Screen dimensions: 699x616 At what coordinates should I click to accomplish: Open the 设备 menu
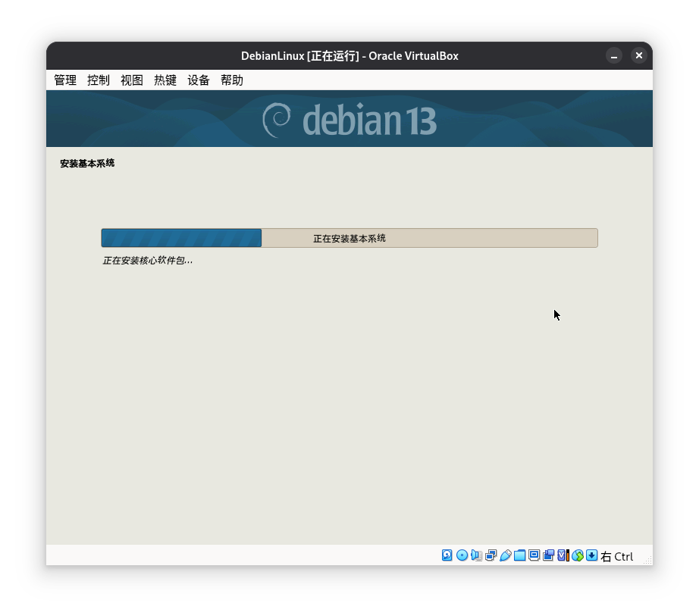point(199,80)
